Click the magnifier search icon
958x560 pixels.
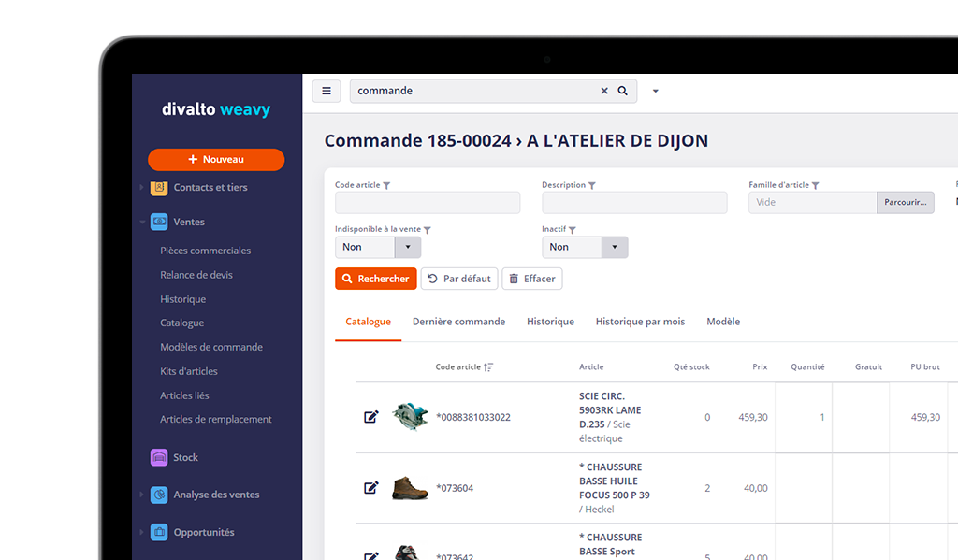click(x=622, y=91)
